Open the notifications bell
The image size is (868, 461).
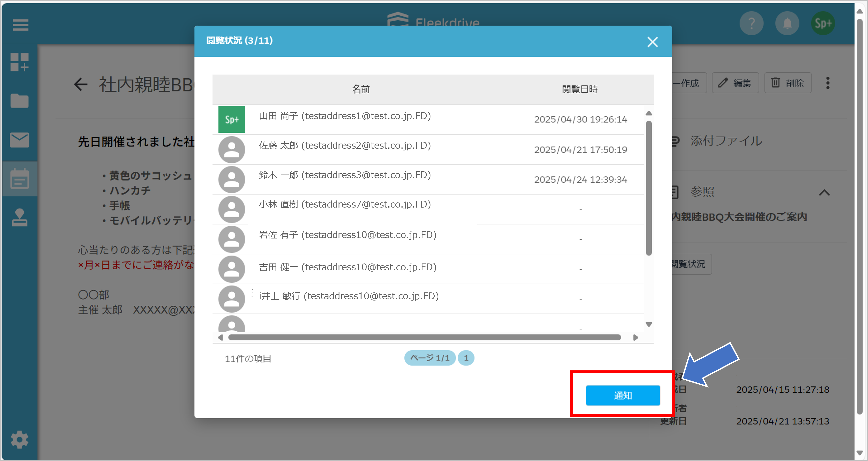pos(787,23)
